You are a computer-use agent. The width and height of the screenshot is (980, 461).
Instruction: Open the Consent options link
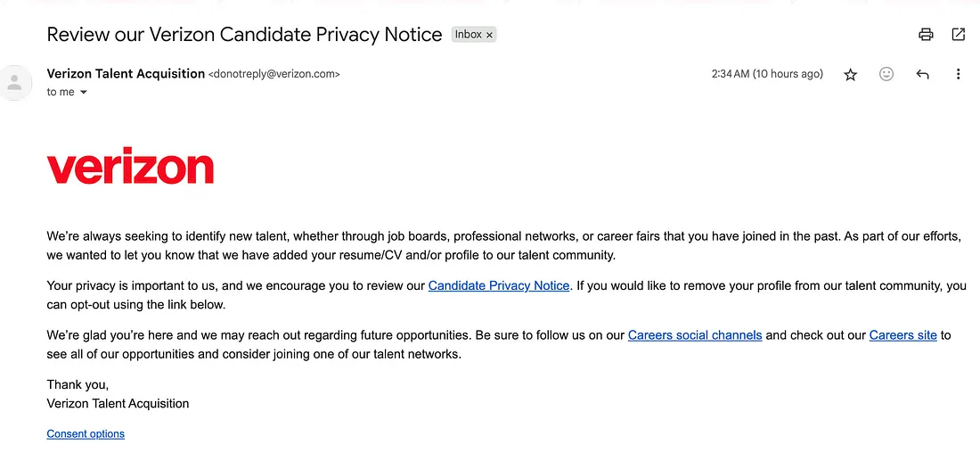[86, 433]
